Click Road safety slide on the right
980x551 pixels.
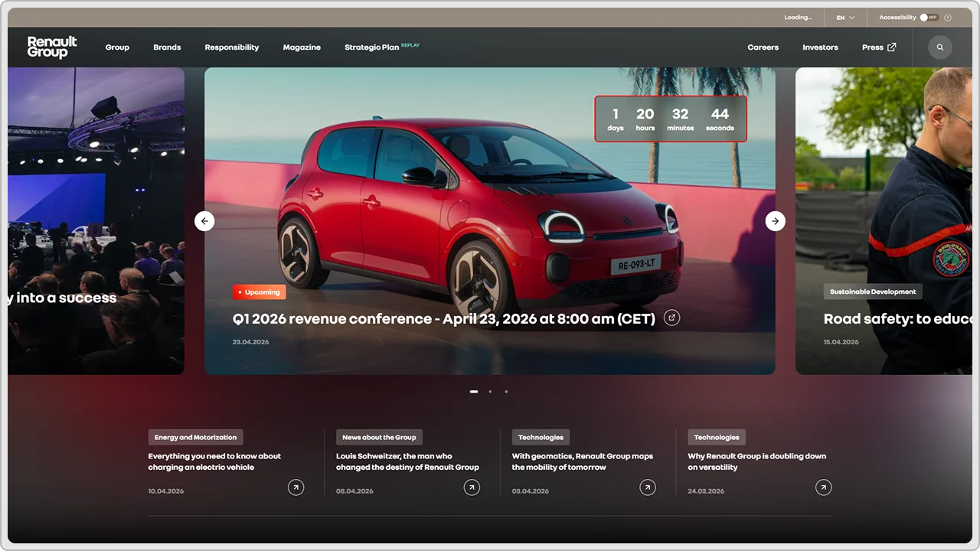tap(884, 221)
